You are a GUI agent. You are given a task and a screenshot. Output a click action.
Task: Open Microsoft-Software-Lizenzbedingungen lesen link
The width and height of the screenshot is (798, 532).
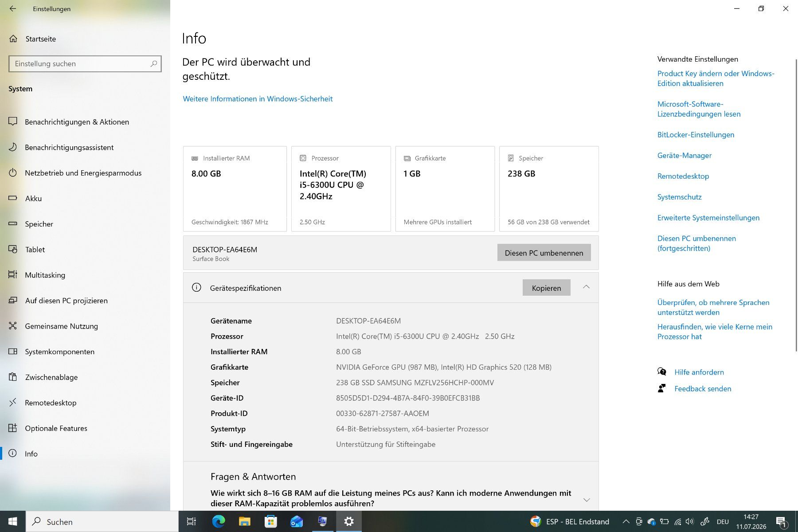[x=699, y=109]
